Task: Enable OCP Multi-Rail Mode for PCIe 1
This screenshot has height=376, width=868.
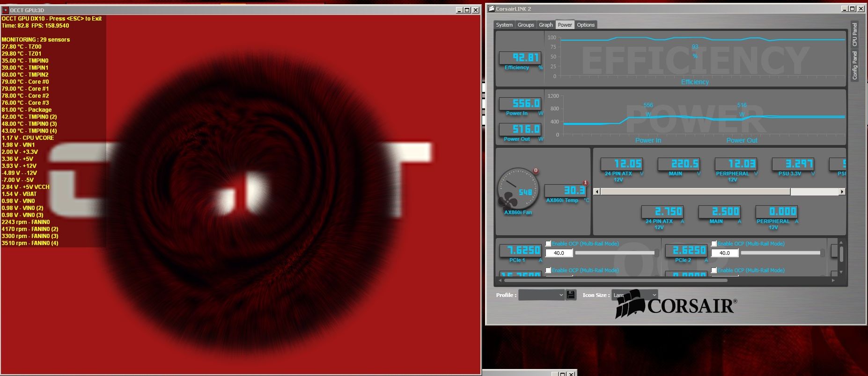Action: click(548, 244)
